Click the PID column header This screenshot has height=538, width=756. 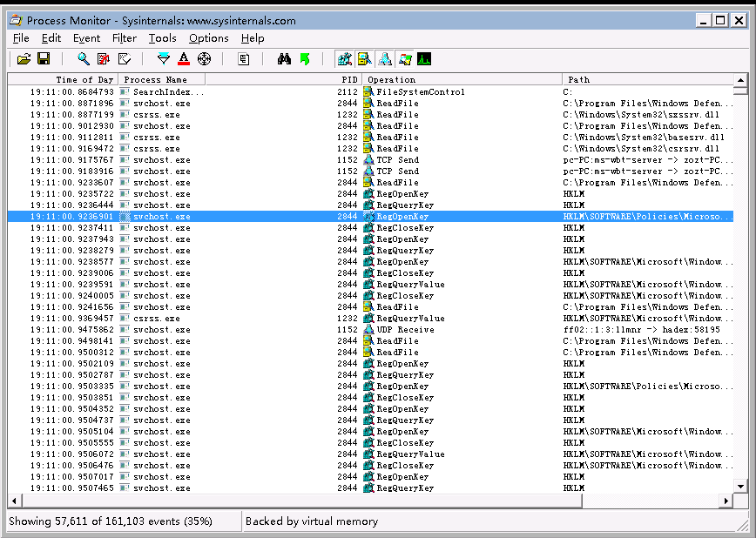tap(284, 79)
